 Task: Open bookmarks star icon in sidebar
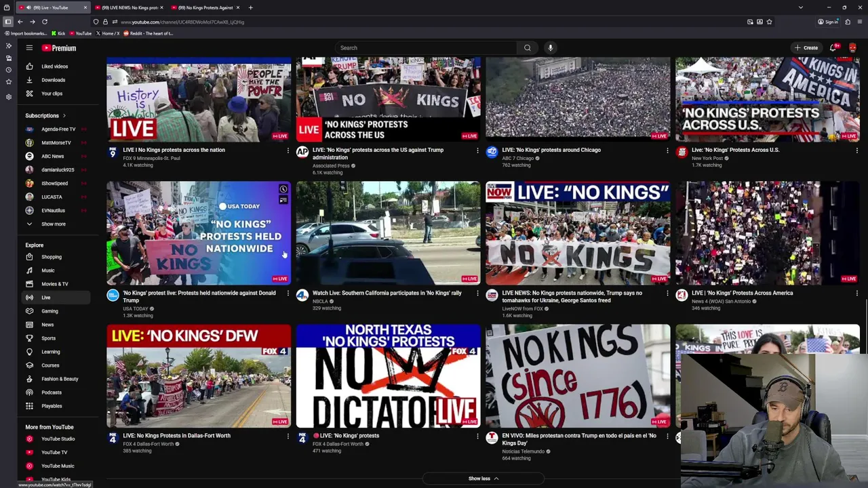point(8,82)
